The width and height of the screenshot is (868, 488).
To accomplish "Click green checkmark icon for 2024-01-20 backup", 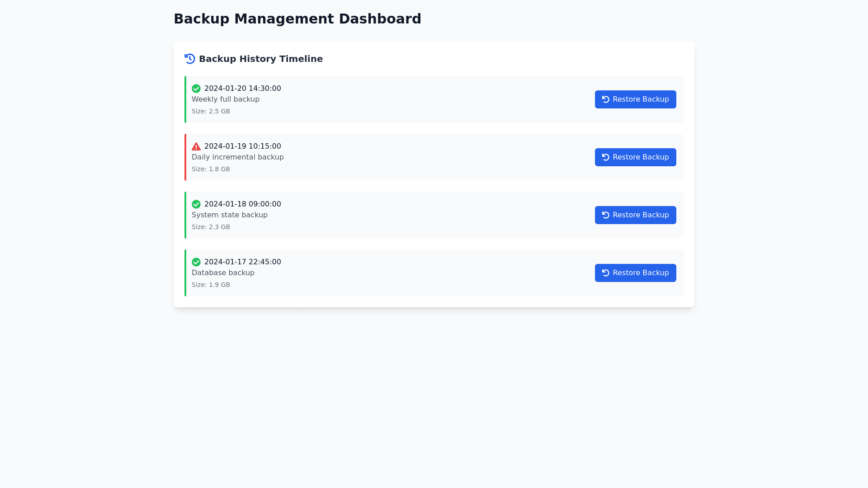I will coord(196,89).
